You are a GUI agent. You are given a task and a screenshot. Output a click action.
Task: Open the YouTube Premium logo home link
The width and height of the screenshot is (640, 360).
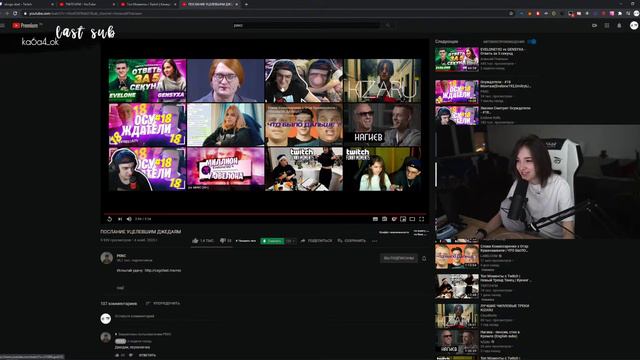click(25, 25)
